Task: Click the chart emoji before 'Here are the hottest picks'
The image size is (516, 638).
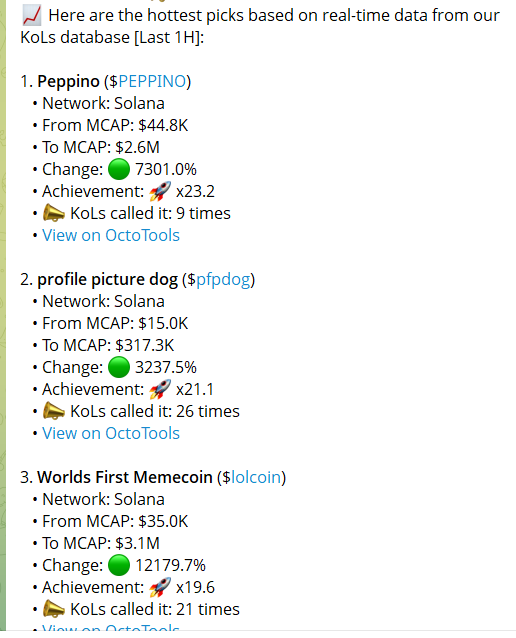Action: [x=32, y=16]
